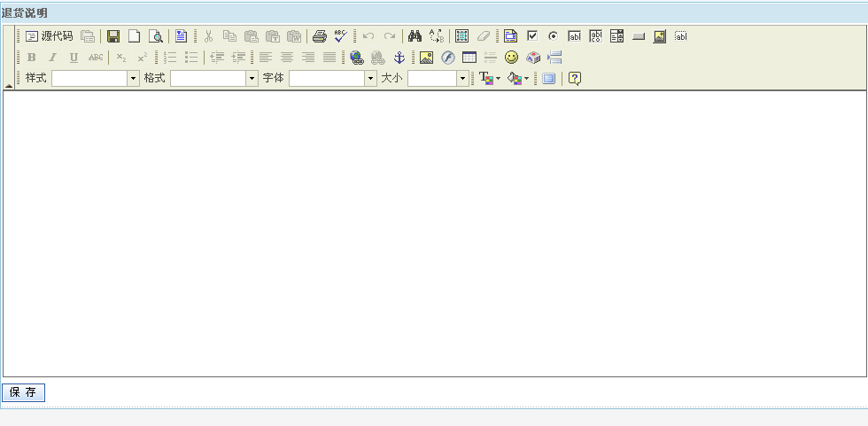This screenshot has height=426, width=868.
Task: Open the Templates icon
Action: 181,36
